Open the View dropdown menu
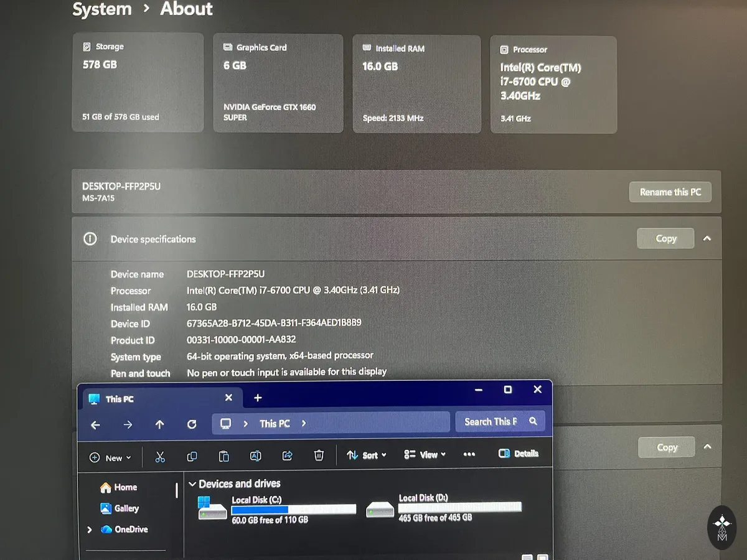The width and height of the screenshot is (747, 560). [425, 455]
